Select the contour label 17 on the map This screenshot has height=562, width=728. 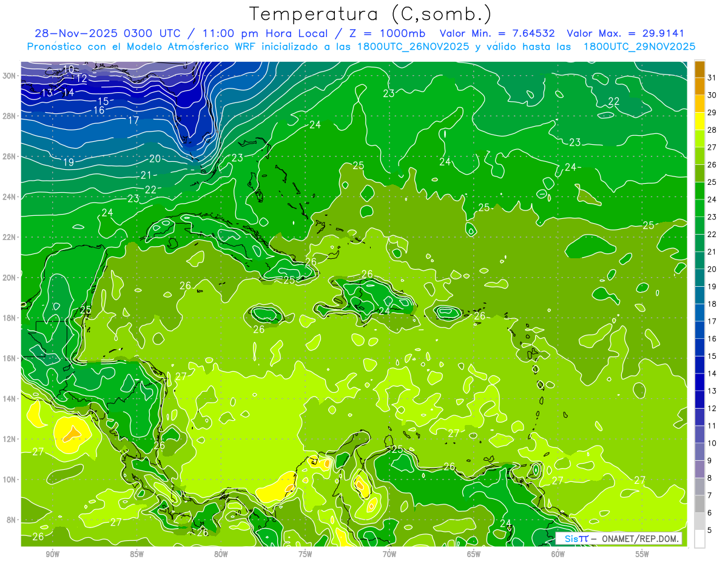click(x=133, y=120)
